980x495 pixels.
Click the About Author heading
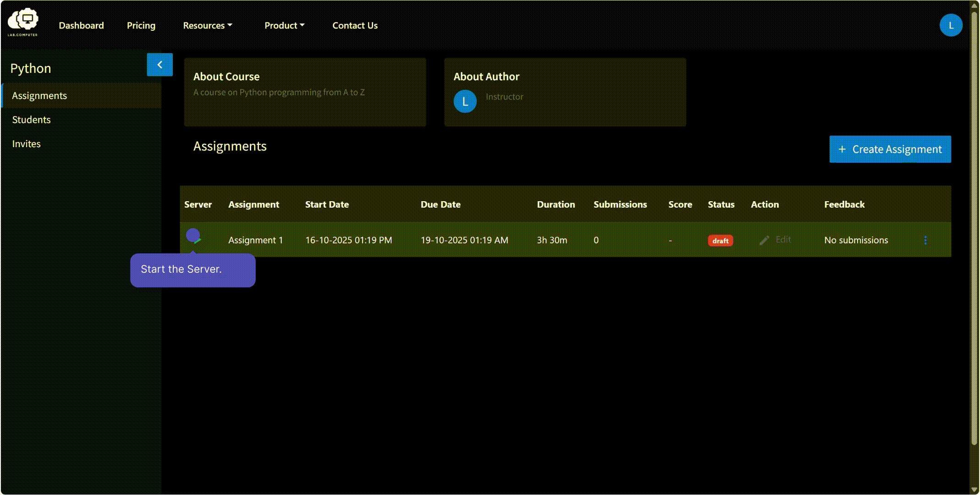486,77
